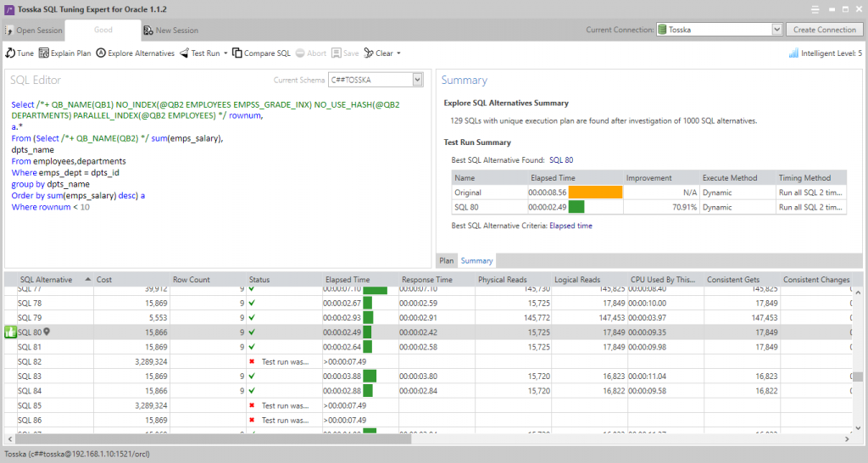This screenshot has width=868, height=463.
Task: Open a New Session tab
Action: point(171,31)
